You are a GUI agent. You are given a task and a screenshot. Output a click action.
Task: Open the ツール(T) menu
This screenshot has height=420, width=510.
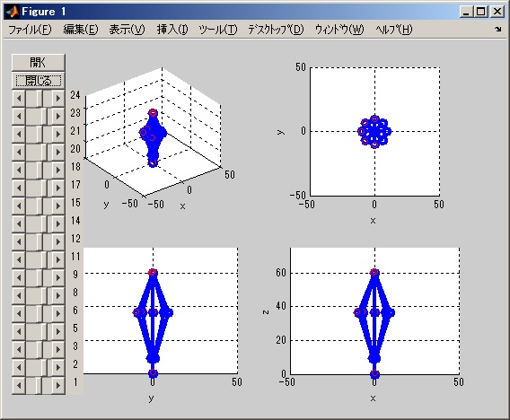click(x=218, y=30)
